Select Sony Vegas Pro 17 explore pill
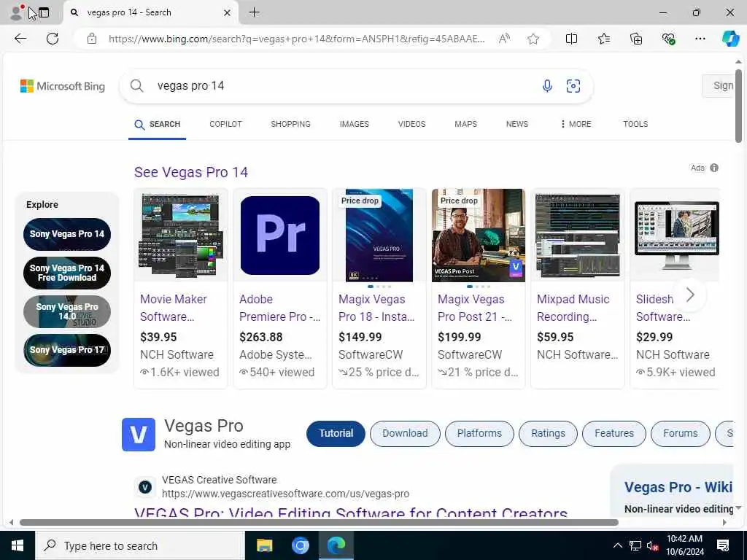The height and width of the screenshot is (560, 747). (67, 350)
